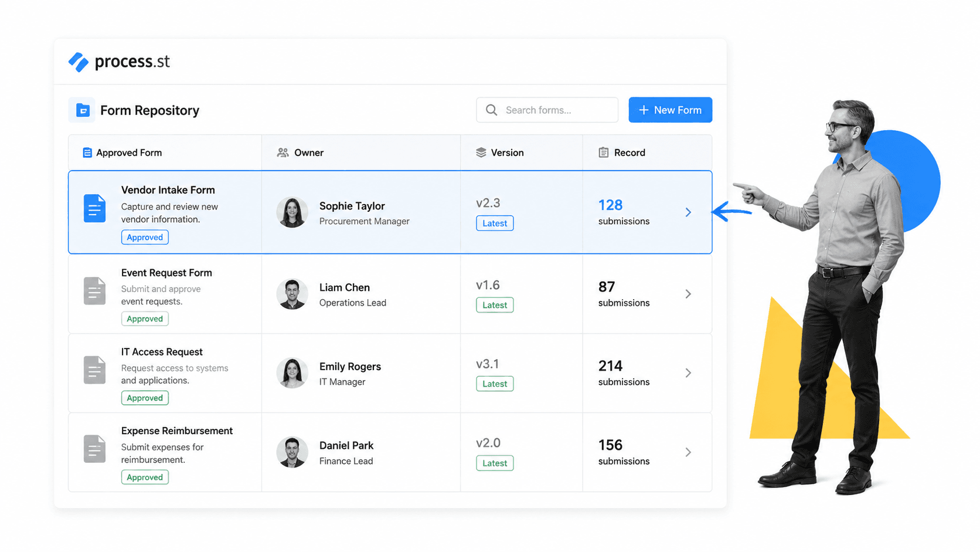Viewport: 980px width, 552px height.
Task: Click the Procurement Manager role text
Action: click(364, 221)
